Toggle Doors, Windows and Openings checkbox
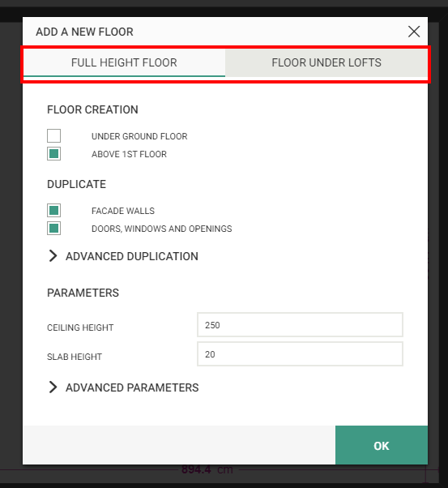The image size is (448, 488). pyautogui.click(x=53, y=229)
